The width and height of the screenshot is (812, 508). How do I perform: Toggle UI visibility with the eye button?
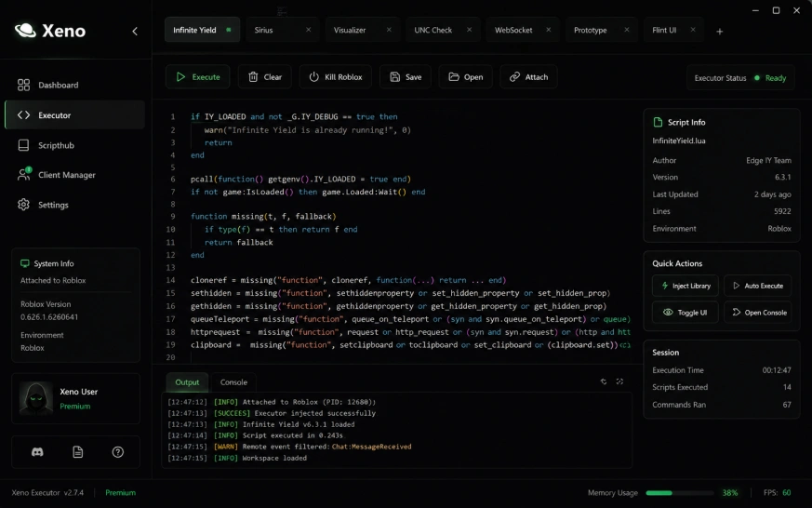(686, 313)
